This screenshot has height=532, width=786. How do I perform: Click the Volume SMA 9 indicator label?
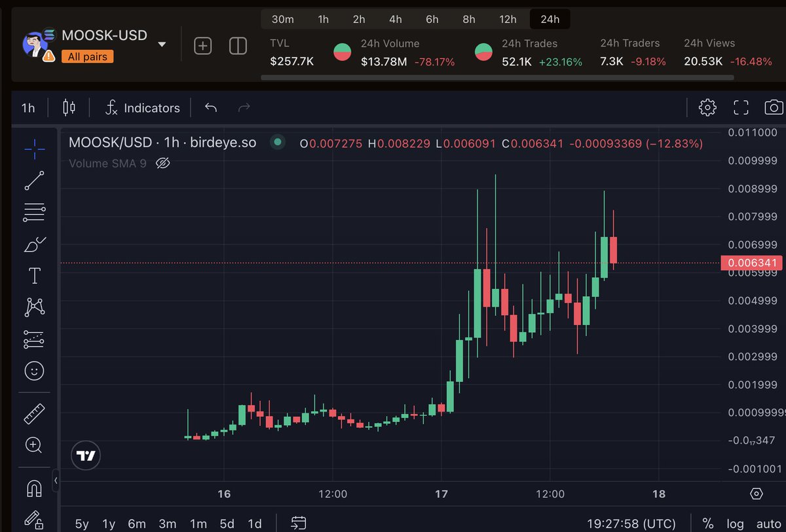click(x=107, y=163)
